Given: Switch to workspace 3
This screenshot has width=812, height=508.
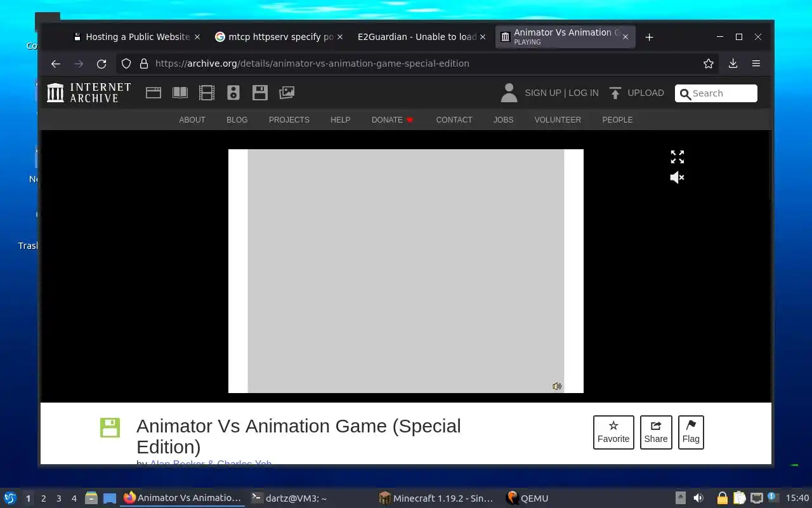Looking at the screenshot, I should point(58,498).
